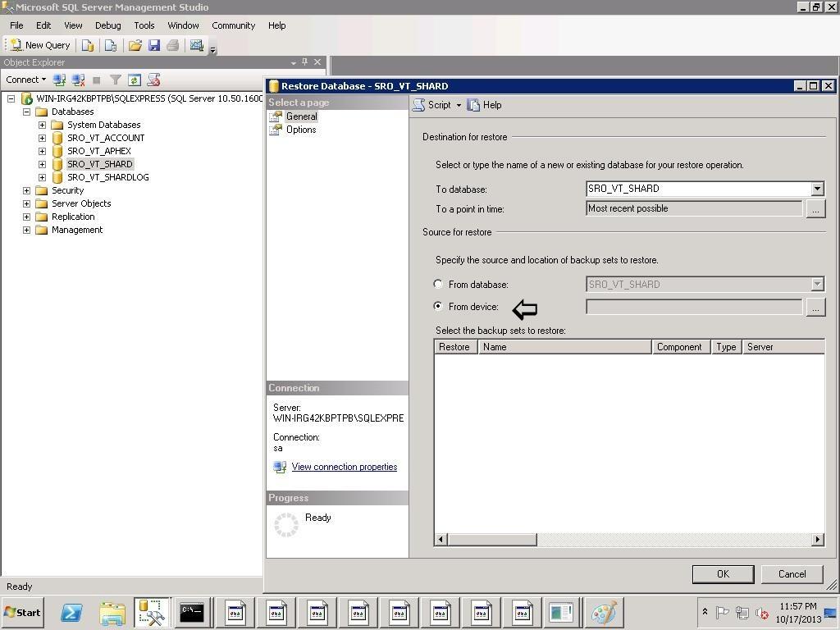Open the Script dropdown arrow
Screen dimensions: 840x630
[459, 106]
